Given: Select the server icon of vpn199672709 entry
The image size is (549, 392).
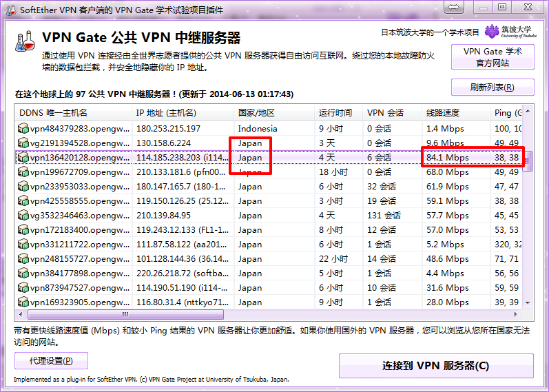Looking at the screenshot, I should 23,172.
